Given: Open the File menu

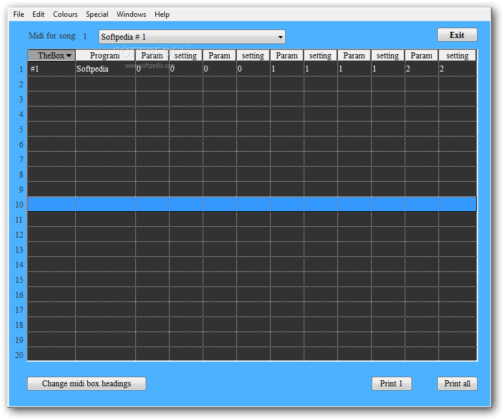Looking at the screenshot, I should coord(19,14).
